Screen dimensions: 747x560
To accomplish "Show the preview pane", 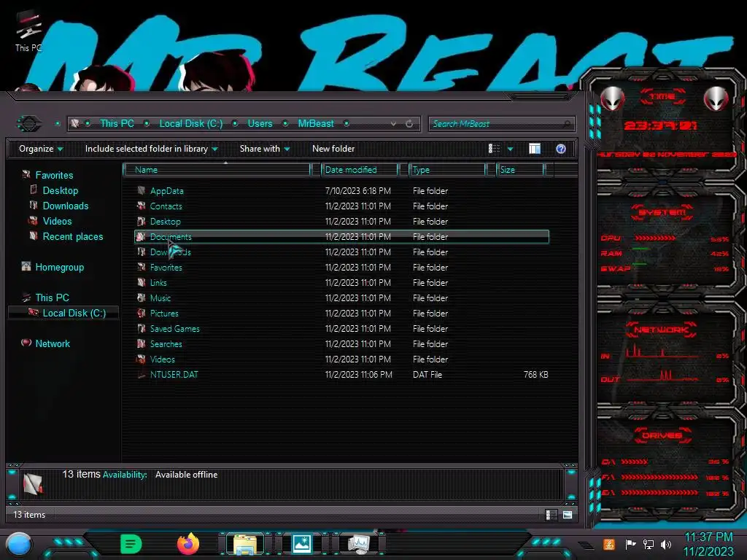I will [535, 149].
